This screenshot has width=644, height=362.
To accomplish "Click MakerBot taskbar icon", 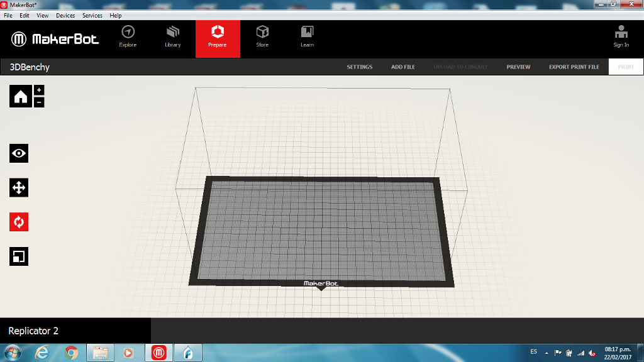I will pyautogui.click(x=158, y=353).
